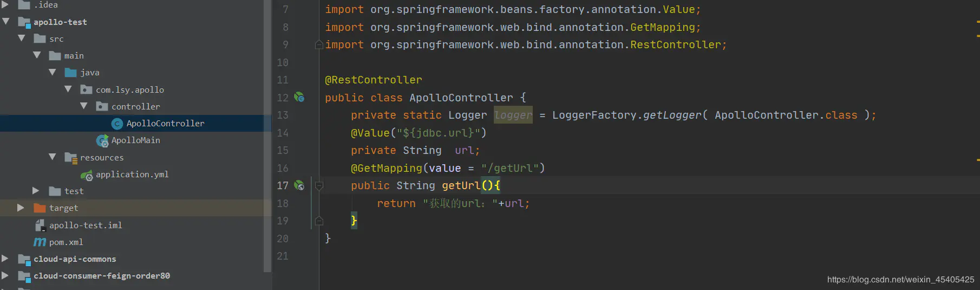Click the RestController import on line 9
Viewport: 980px width, 290px height.
[676, 44]
